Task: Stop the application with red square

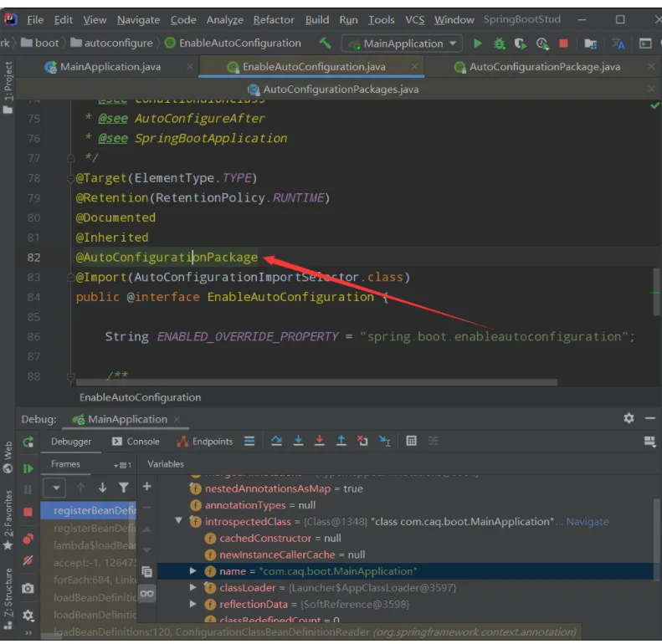Action: 563,43
